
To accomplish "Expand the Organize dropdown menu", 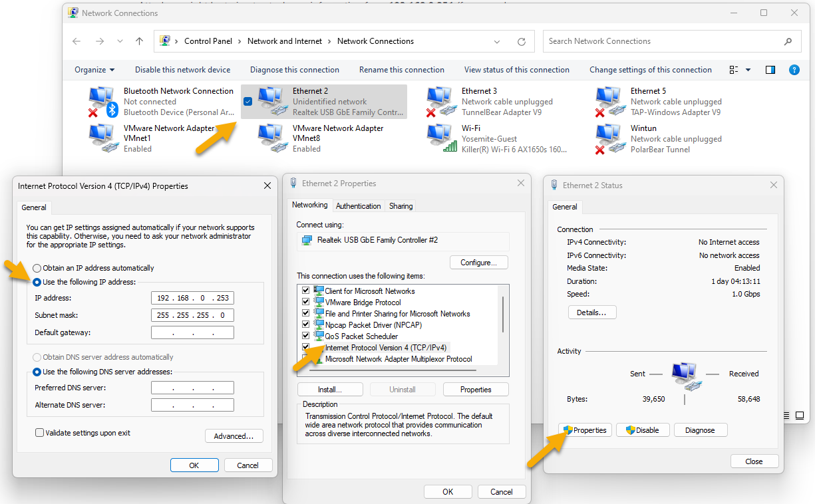I will (x=94, y=70).
